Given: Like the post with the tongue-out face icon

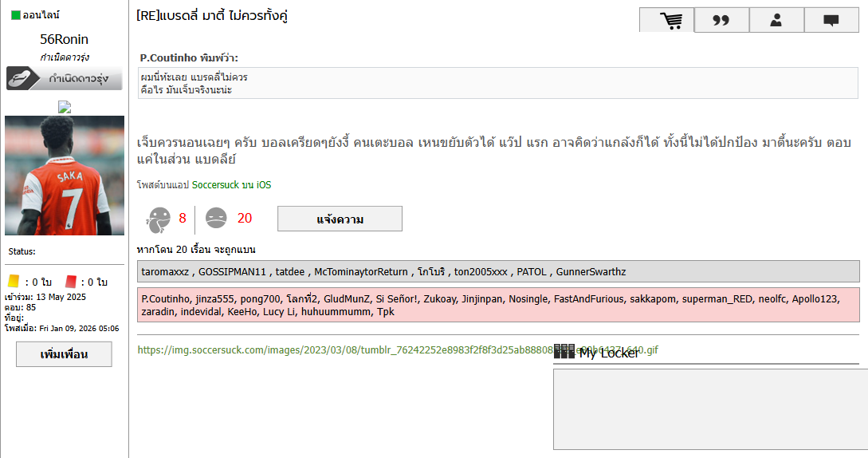Looking at the screenshot, I should pyautogui.click(x=159, y=219).
